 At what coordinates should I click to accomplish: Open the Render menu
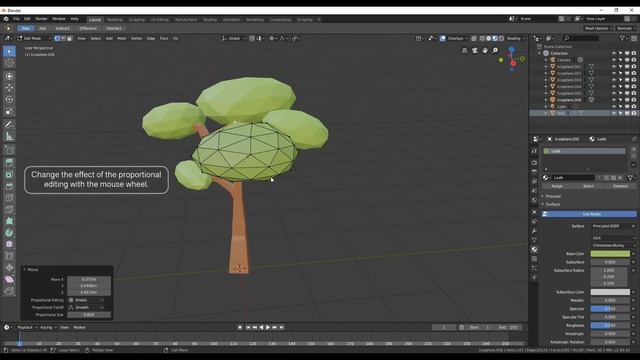(x=41, y=19)
